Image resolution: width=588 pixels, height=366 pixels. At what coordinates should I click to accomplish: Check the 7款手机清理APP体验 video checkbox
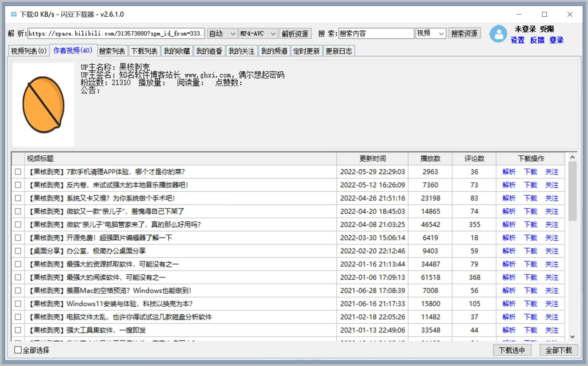(18, 172)
